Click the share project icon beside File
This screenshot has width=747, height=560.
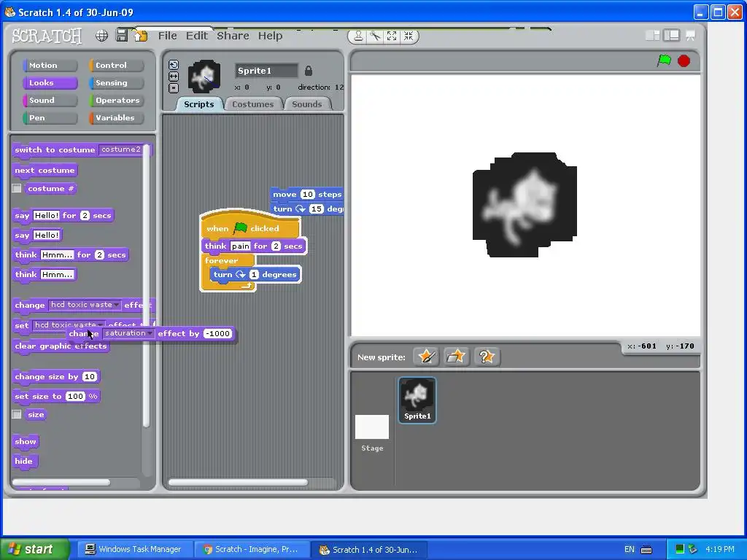click(141, 35)
